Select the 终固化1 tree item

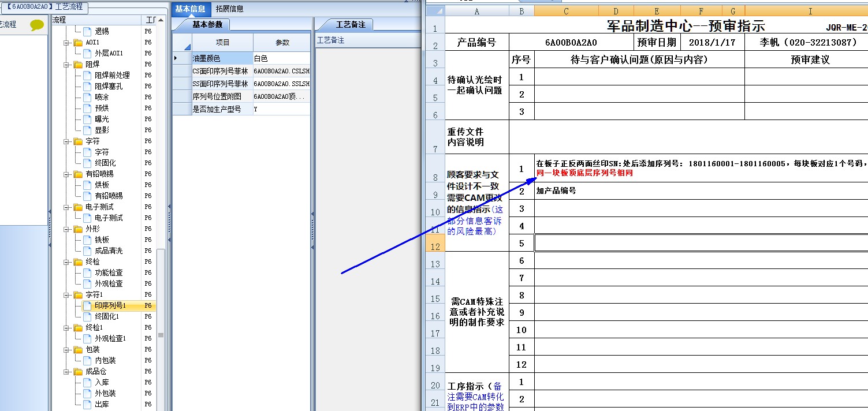pyautogui.click(x=106, y=316)
